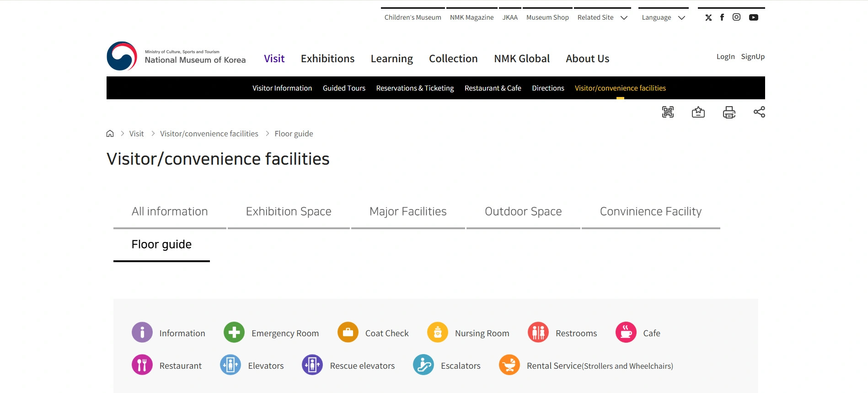
Task: Open the YouTube icon link
Action: [x=753, y=17]
